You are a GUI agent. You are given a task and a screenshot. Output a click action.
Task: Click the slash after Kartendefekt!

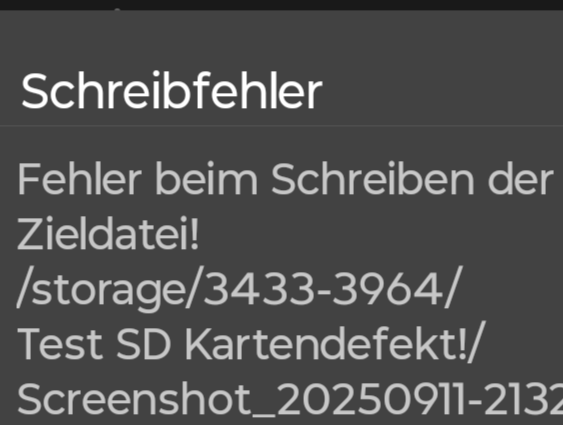477,342
